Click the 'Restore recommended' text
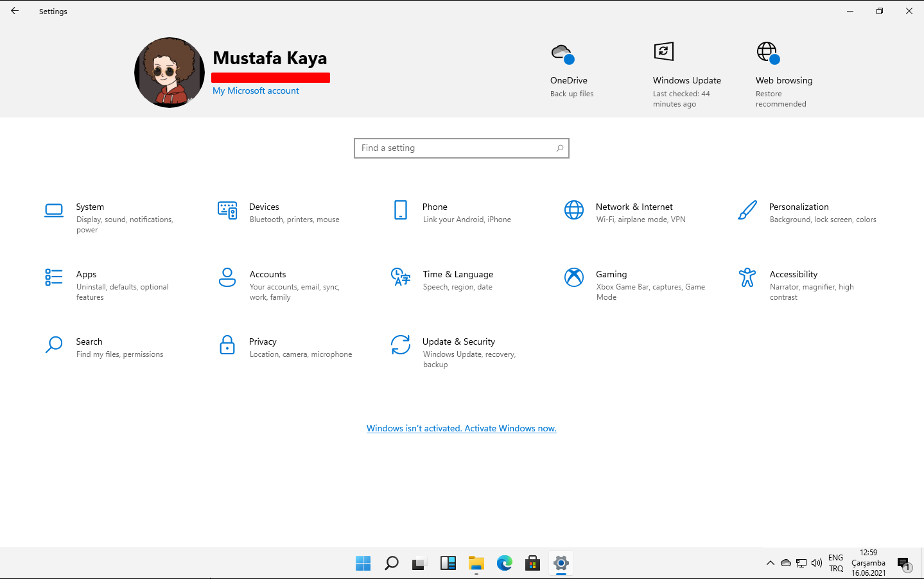The height and width of the screenshot is (579, 924). pos(781,99)
